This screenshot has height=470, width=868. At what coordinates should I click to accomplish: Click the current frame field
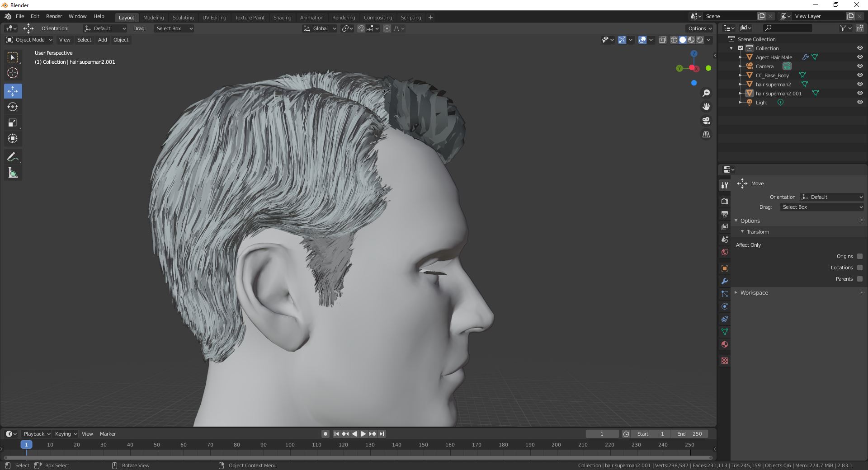602,434
